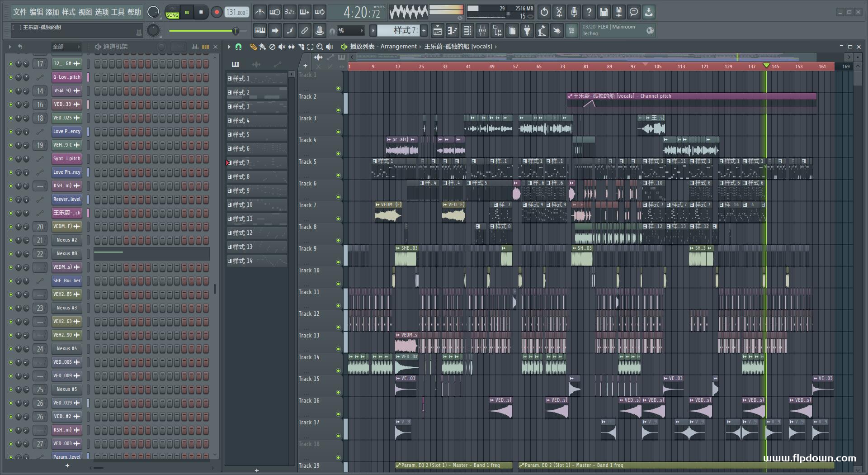Toggle green LED for SHE_Bui..lier channel
The height and width of the screenshot is (475, 868).
point(11,281)
